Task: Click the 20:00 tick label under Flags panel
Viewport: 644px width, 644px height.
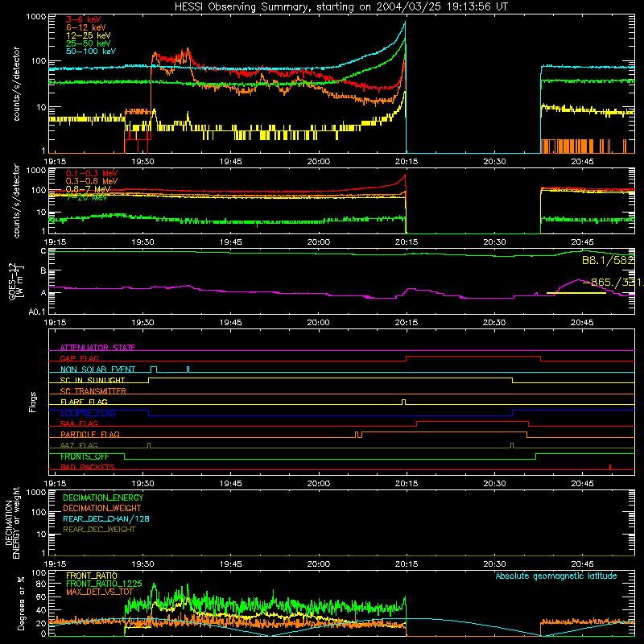Action: tap(318, 483)
